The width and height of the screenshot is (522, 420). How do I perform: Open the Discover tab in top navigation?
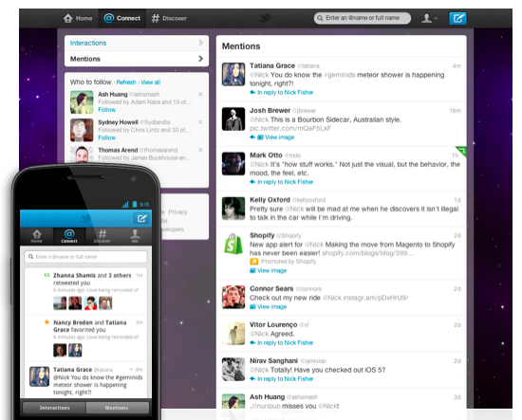tap(169, 18)
